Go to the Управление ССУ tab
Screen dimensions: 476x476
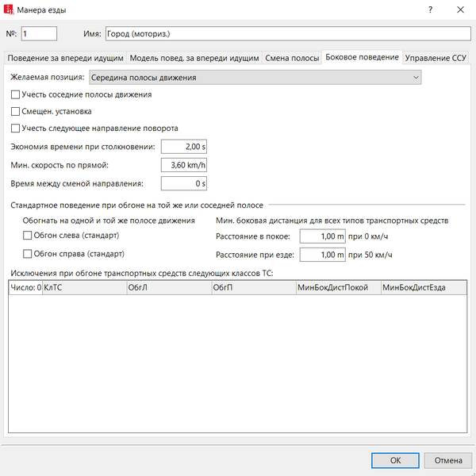[x=436, y=59]
